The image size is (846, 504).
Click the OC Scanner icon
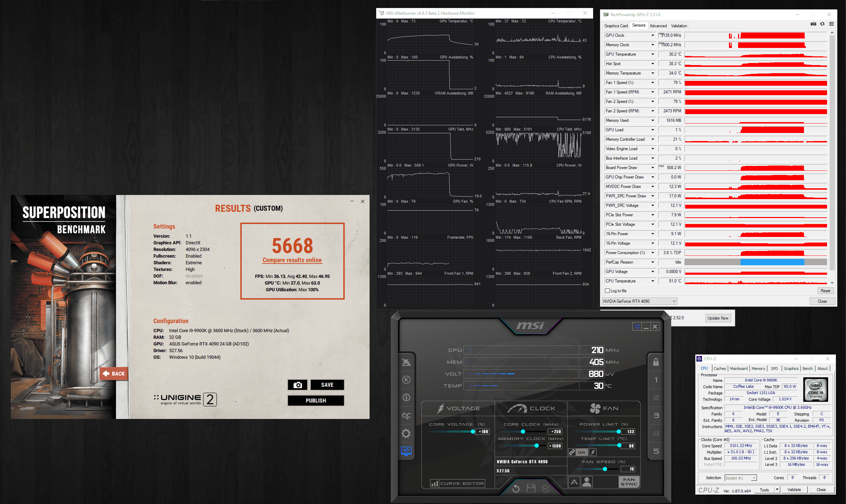[406, 416]
